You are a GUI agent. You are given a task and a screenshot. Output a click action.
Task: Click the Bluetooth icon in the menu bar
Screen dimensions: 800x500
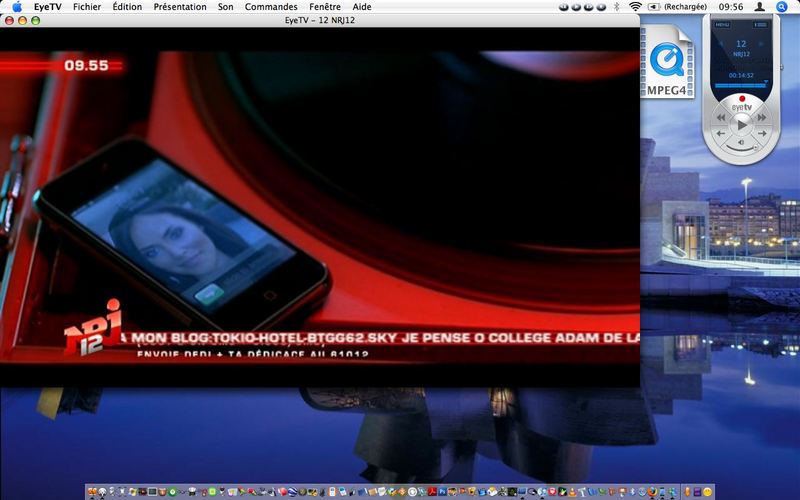click(x=616, y=7)
